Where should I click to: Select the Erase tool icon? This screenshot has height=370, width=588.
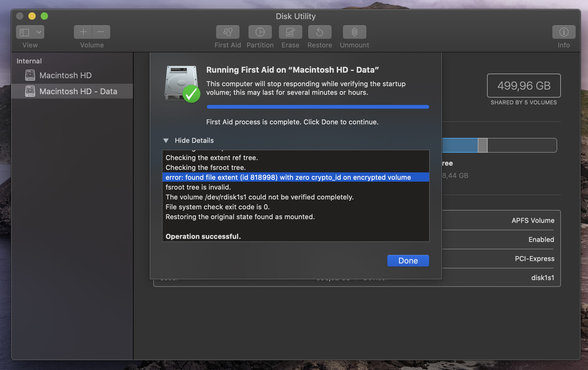click(290, 32)
